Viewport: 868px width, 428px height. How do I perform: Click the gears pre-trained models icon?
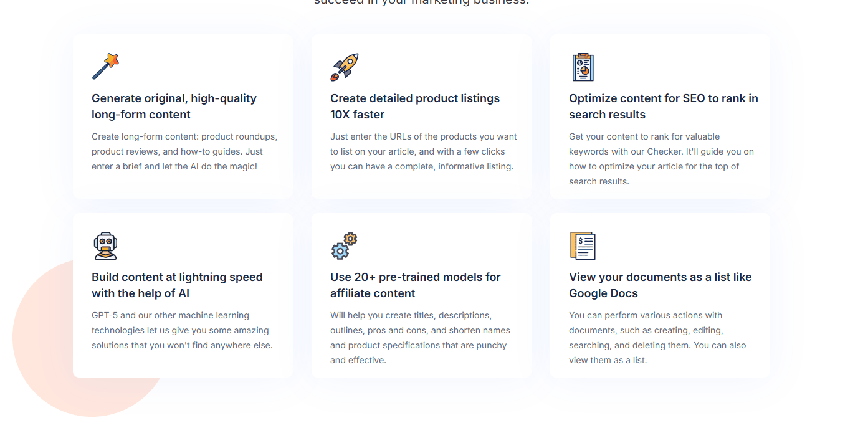(344, 245)
